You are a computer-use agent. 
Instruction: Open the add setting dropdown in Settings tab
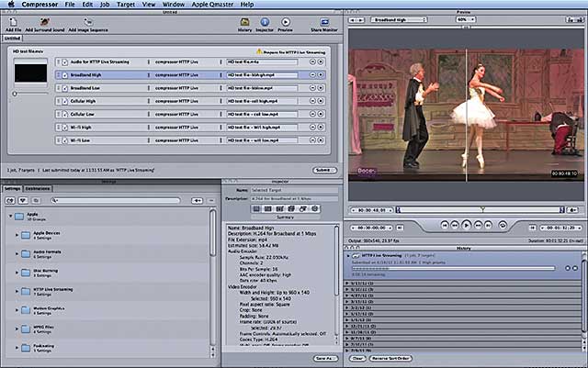[198, 200]
